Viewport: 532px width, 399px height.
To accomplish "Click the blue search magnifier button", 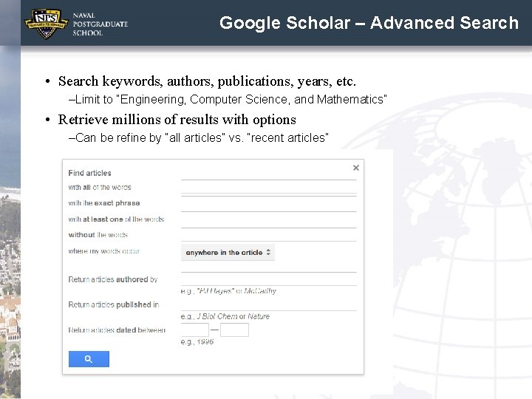I will tap(89, 359).
